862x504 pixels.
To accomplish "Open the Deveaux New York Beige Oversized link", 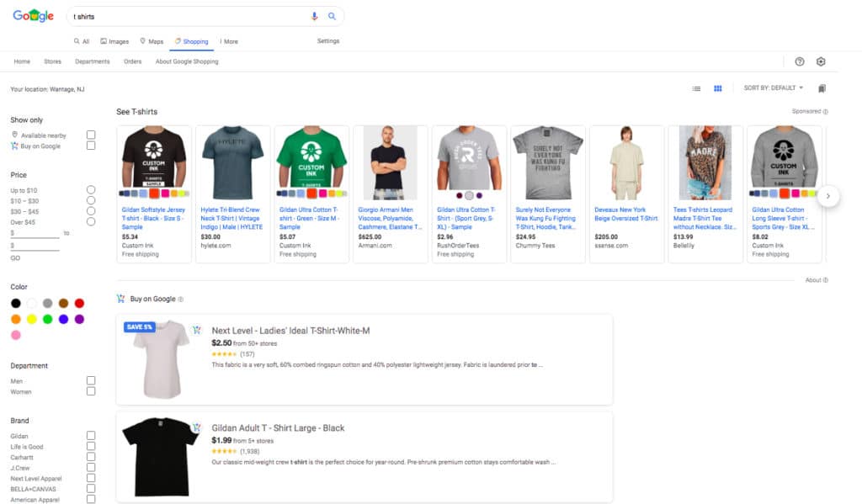I will (625, 214).
